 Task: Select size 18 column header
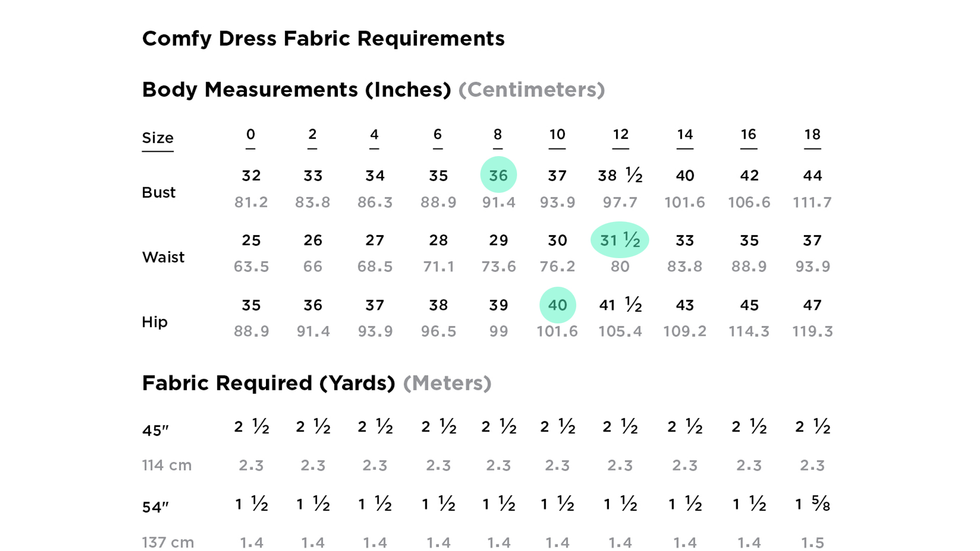tap(813, 135)
